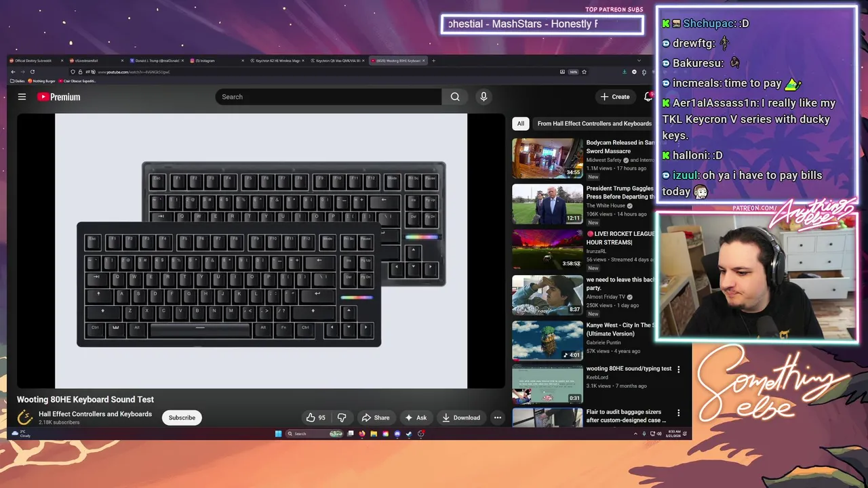Open Clair Obscur Expedition bookmark

78,81
